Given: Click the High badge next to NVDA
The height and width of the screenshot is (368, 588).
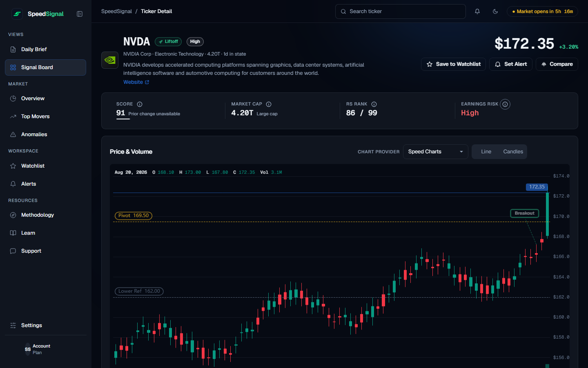Looking at the screenshot, I should [x=195, y=42].
